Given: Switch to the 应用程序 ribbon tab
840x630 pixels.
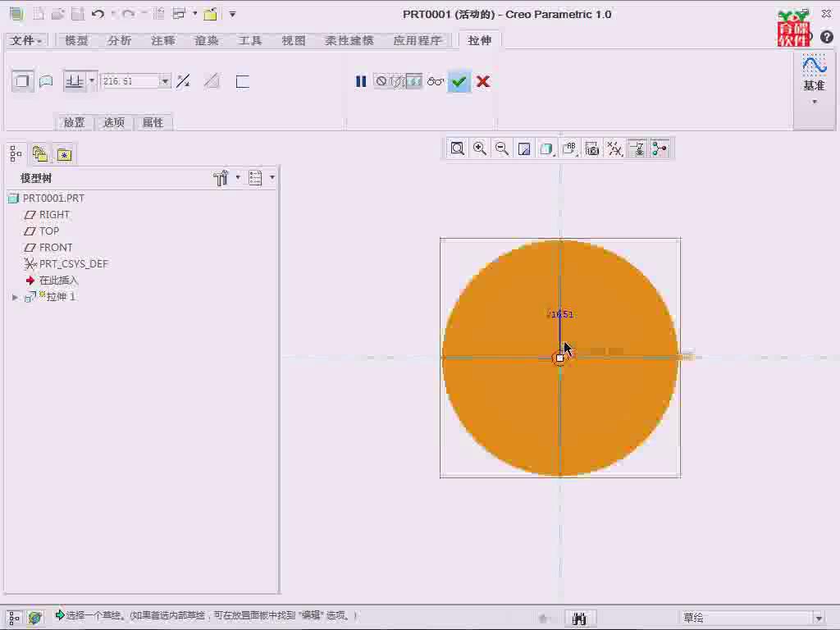Looking at the screenshot, I should click(x=418, y=40).
